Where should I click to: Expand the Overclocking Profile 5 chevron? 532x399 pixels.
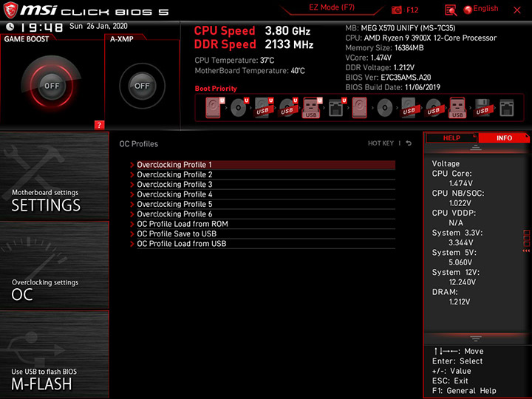click(132, 204)
